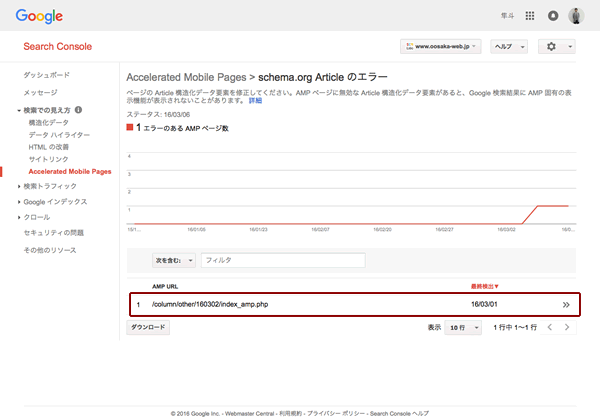The image size is (600, 420).
Task: Open /column/other/160302/index_amp.php URL row
Action: 355,304
